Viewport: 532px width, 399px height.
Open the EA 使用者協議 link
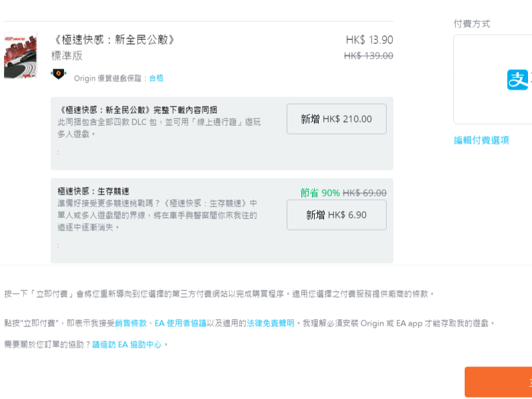point(181,324)
